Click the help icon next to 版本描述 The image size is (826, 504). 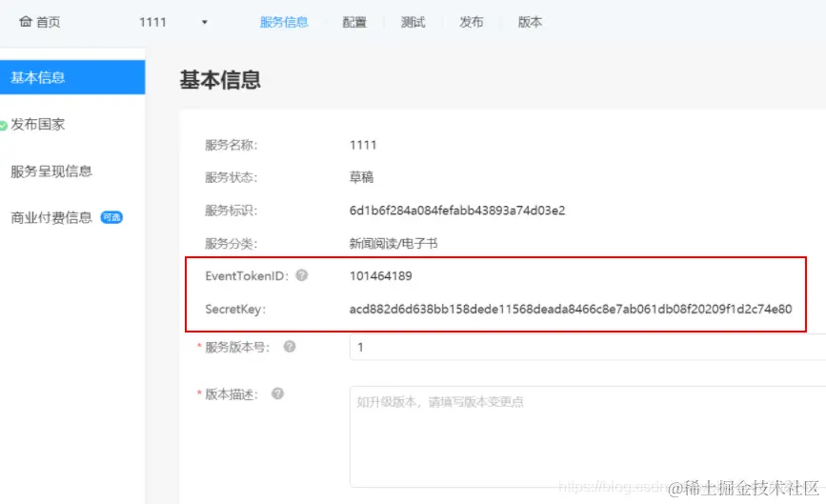(x=277, y=393)
